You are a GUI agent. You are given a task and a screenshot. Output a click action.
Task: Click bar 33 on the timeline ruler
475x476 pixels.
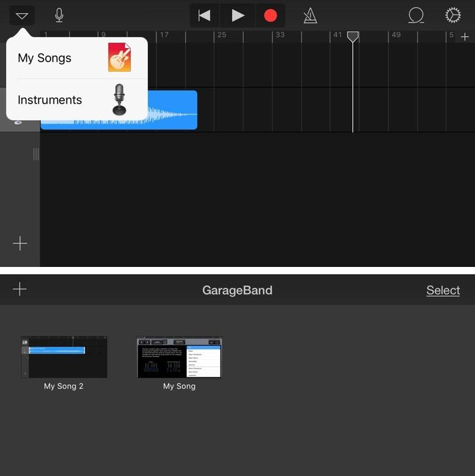[x=279, y=35]
